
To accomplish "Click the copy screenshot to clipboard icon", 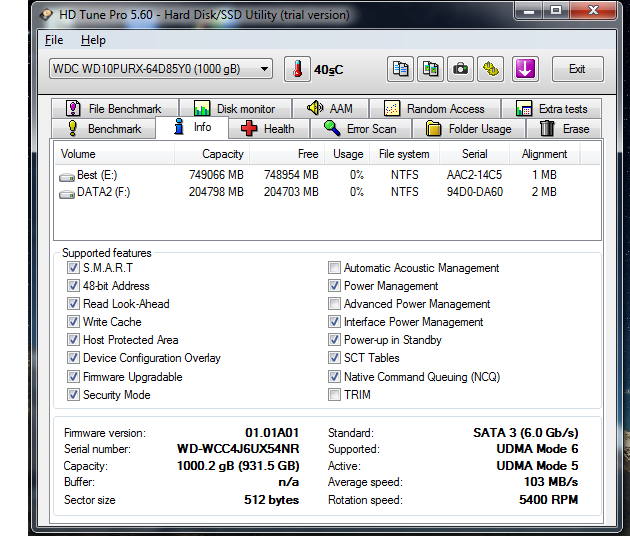I will (431, 69).
